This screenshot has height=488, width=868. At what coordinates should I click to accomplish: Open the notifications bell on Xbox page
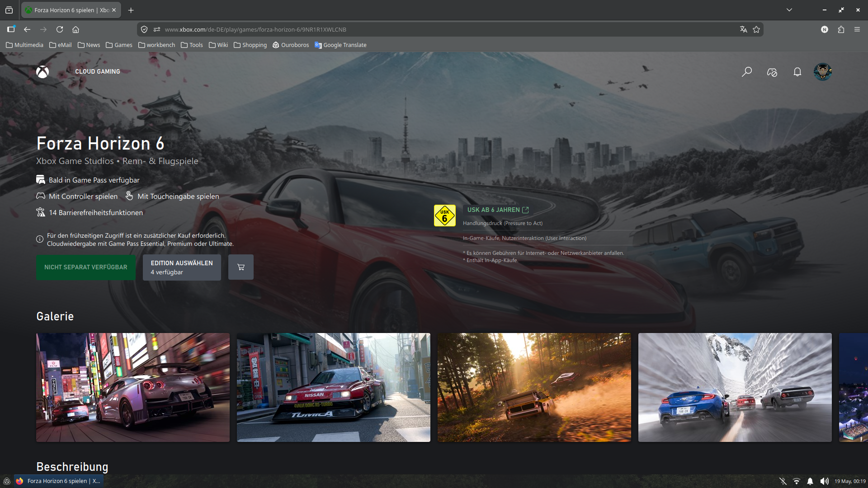pyautogui.click(x=797, y=72)
